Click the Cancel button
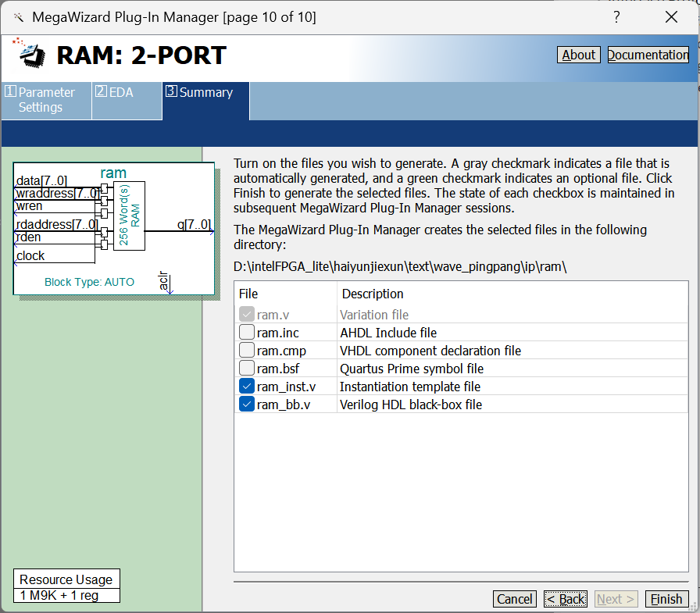 [515, 599]
